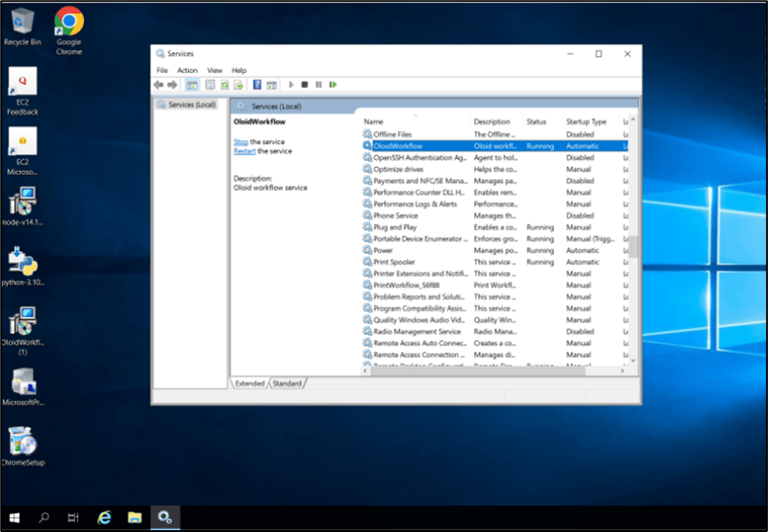768x532 pixels.
Task: Open the Windows Start menu
Action: pos(14,518)
